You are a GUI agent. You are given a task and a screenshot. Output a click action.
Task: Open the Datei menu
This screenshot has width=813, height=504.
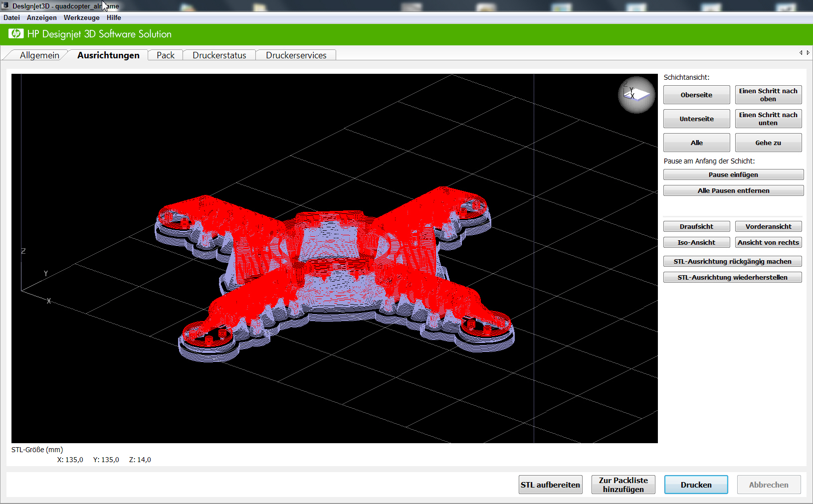click(x=11, y=17)
